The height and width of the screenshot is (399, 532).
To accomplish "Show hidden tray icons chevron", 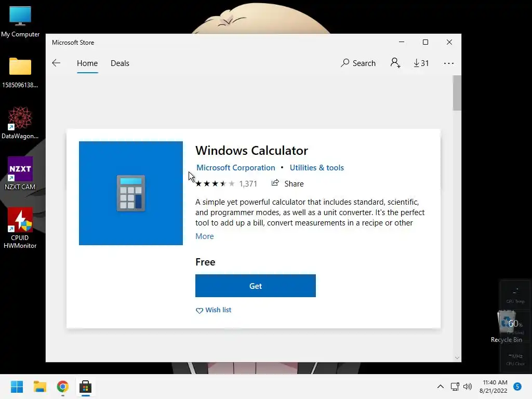I will [441, 387].
